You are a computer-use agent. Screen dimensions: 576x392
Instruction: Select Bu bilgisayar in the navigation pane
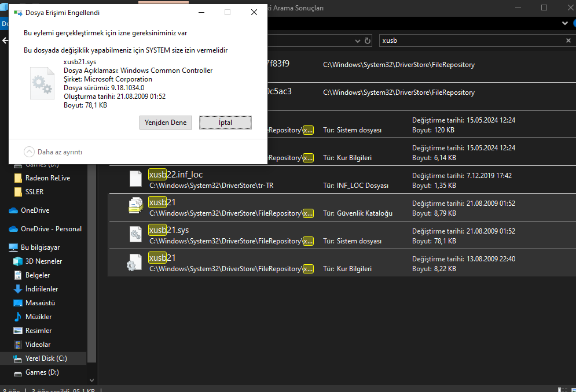(40, 247)
